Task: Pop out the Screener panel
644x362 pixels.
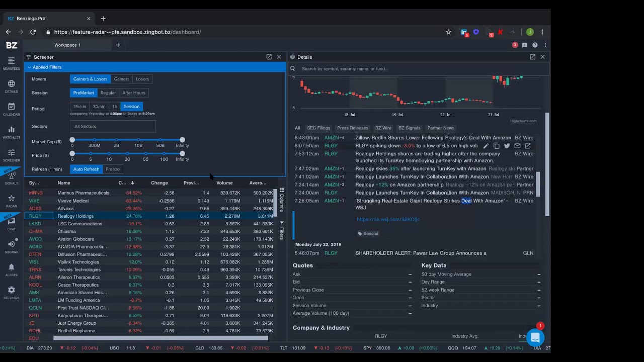Action: 269,57
